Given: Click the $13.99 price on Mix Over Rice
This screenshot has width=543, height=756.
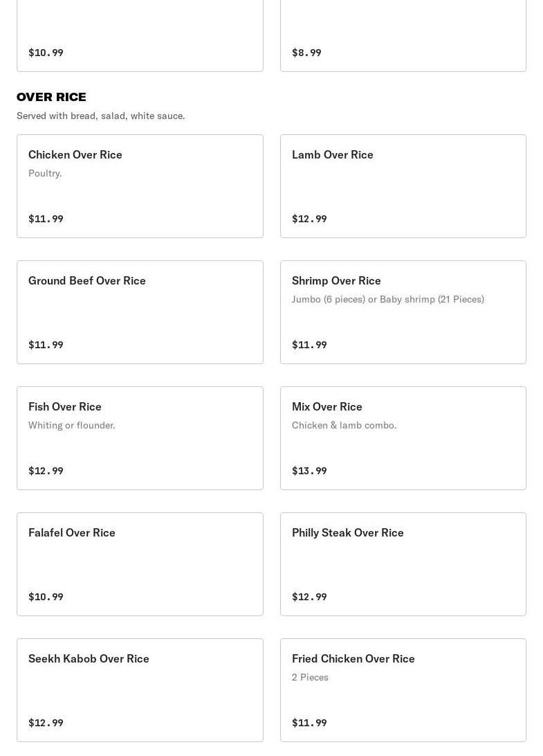Looking at the screenshot, I should click(309, 471).
